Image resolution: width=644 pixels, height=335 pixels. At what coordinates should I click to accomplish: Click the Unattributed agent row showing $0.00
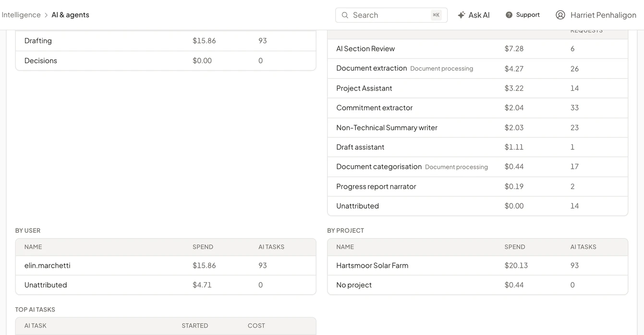(477, 206)
